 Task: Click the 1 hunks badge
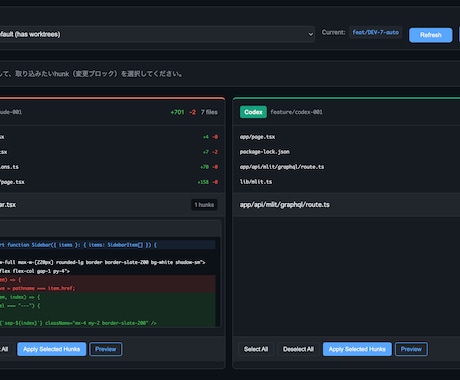coord(204,205)
